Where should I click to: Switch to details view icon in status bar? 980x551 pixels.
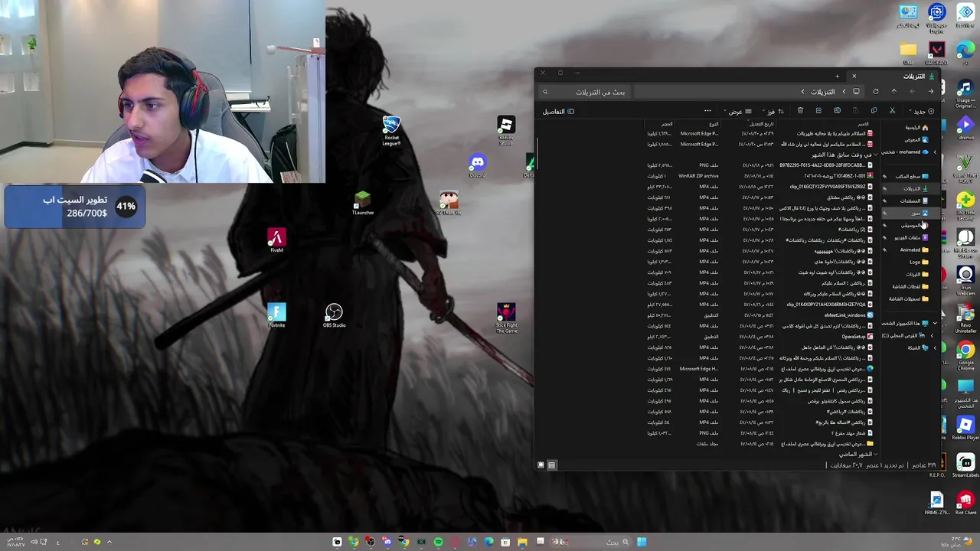(x=551, y=465)
